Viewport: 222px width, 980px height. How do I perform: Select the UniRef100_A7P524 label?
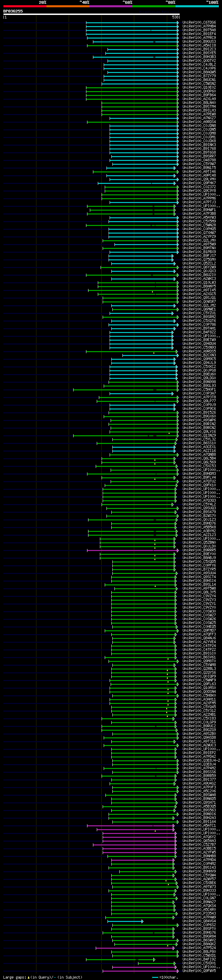[x=199, y=948]
